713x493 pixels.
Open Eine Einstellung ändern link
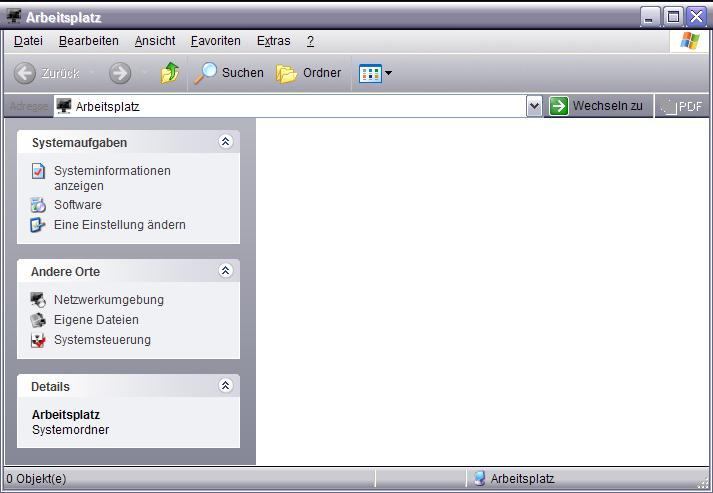(120, 225)
